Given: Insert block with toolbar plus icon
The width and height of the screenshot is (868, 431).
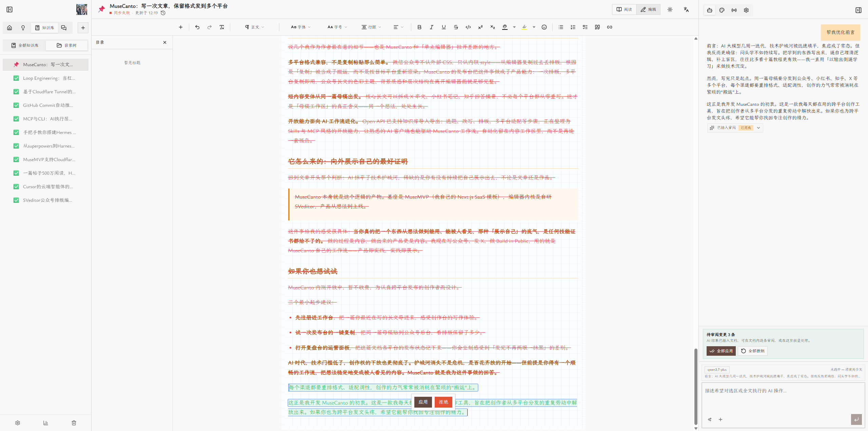Looking at the screenshot, I should click(x=181, y=27).
